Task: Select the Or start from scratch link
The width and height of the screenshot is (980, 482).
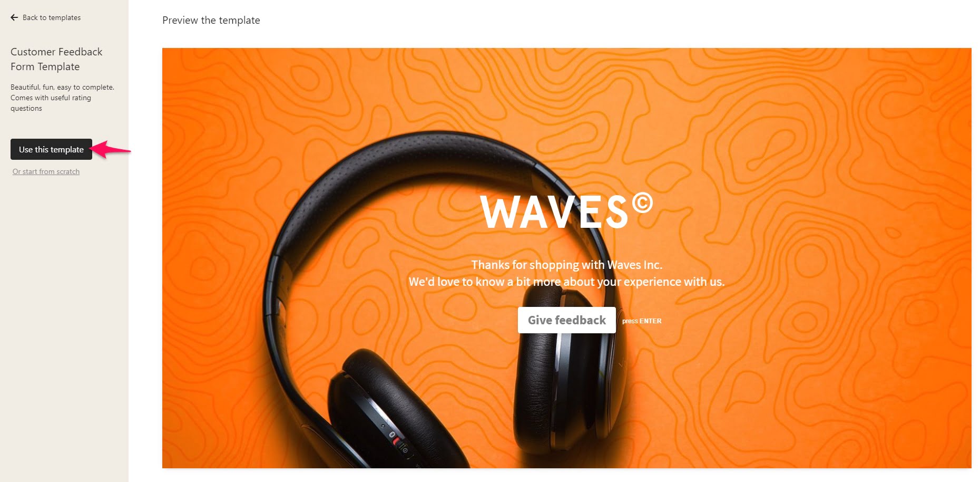Action: coord(46,171)
